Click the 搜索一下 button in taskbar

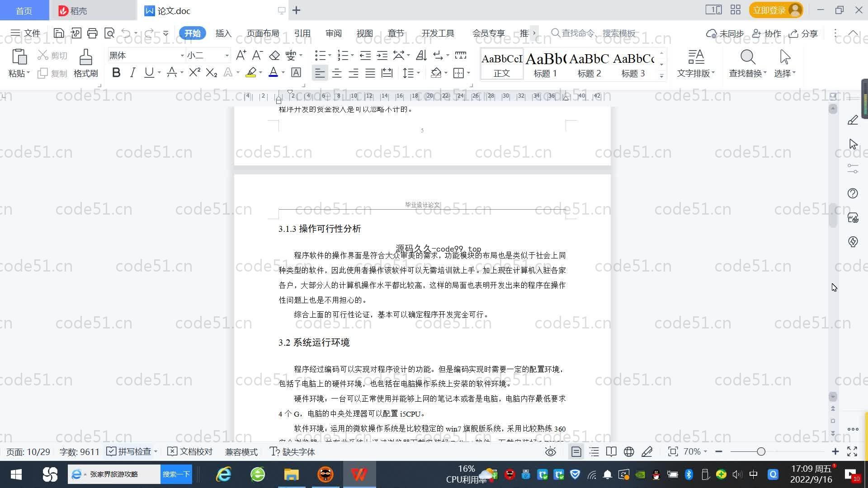[x=176, y=474]
